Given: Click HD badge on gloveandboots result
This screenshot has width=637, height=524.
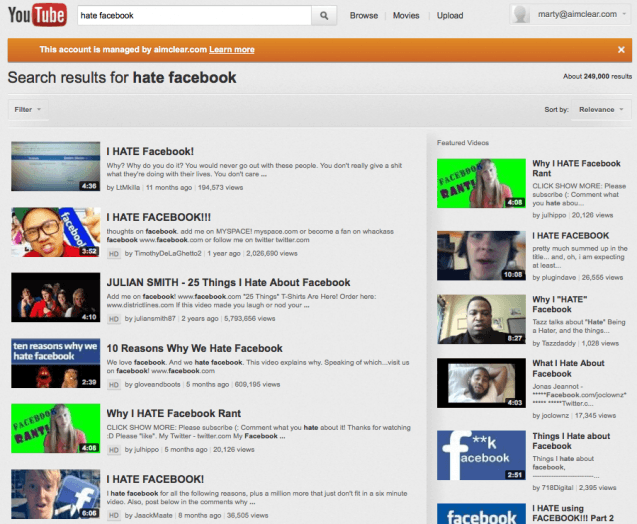Looking at the screenshot, I should point(114,385).
